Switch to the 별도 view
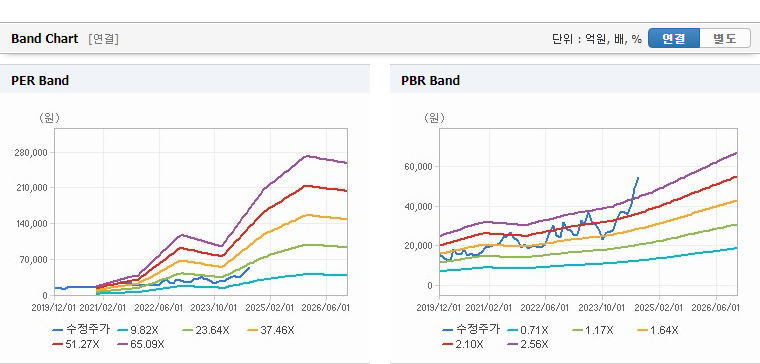Screen dimensions: 760x364 tap(725, 38)
